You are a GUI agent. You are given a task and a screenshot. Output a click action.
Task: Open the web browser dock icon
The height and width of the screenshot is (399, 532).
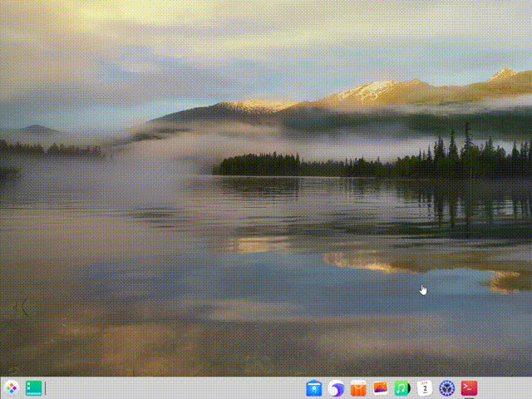[336, 388]
